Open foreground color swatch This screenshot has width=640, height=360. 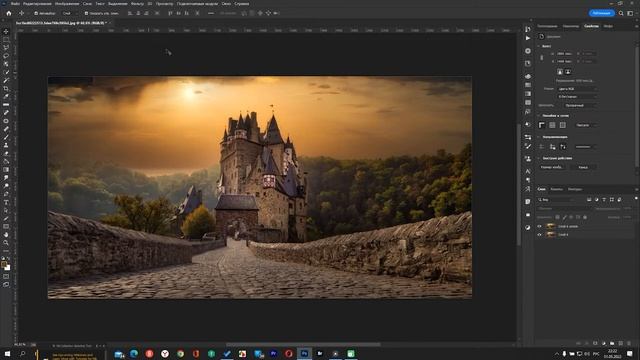pyautogui.click(x=4, y=265)
